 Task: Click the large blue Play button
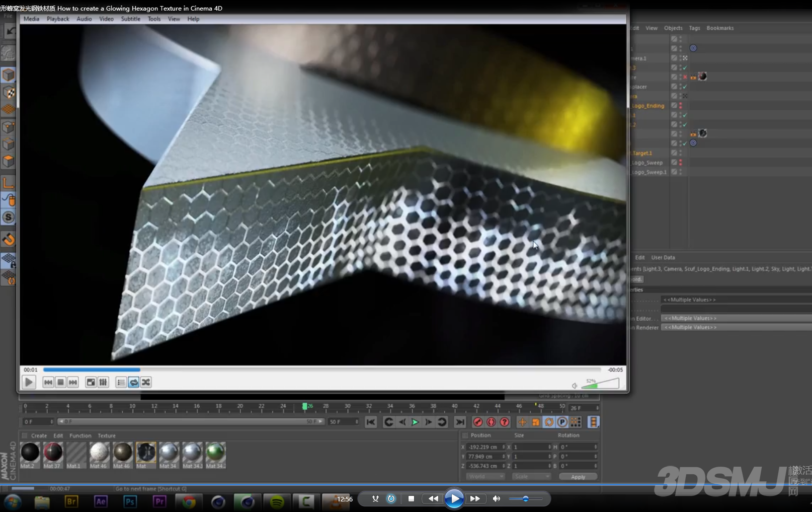(454, 499)
